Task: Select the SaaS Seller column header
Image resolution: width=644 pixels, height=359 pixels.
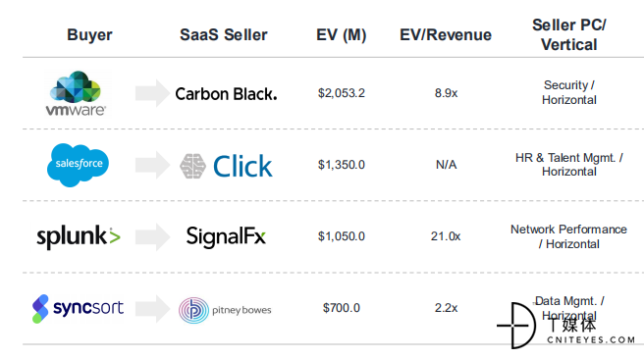Action: point(224,35)
